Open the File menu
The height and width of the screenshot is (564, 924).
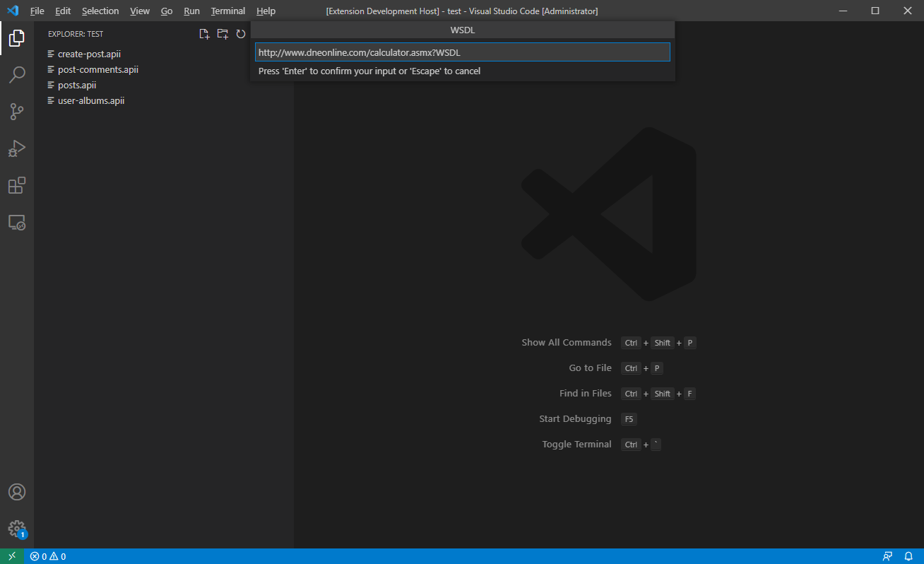37,11
